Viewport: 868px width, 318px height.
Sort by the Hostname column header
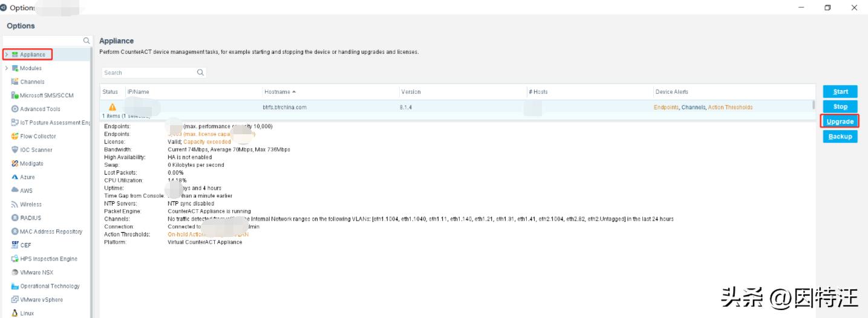click(330, 92)
